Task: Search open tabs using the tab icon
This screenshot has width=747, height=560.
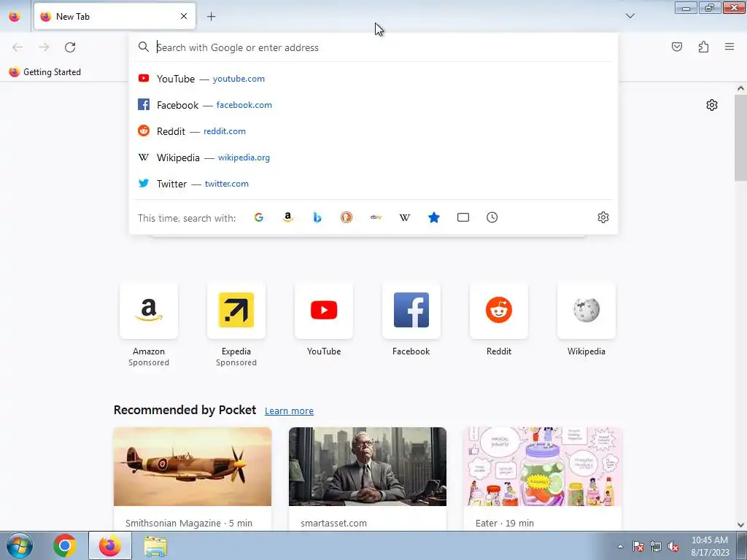Action: click(463, 217)
